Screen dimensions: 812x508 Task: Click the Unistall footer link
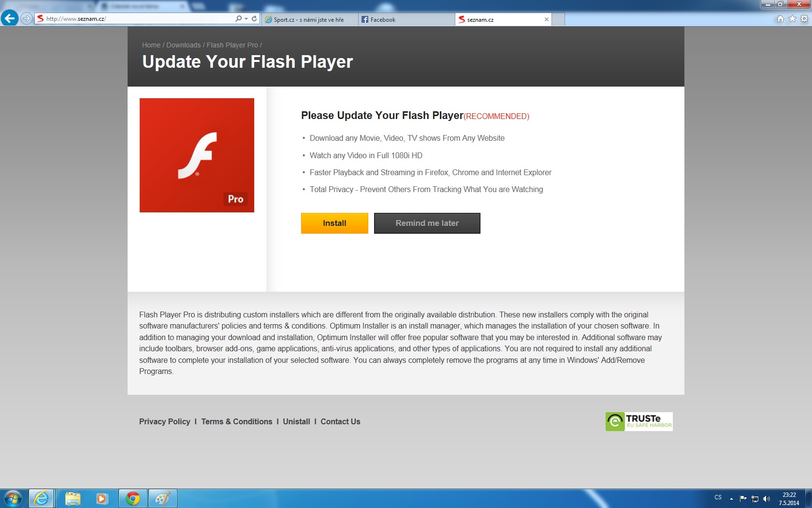pos(296,421)
